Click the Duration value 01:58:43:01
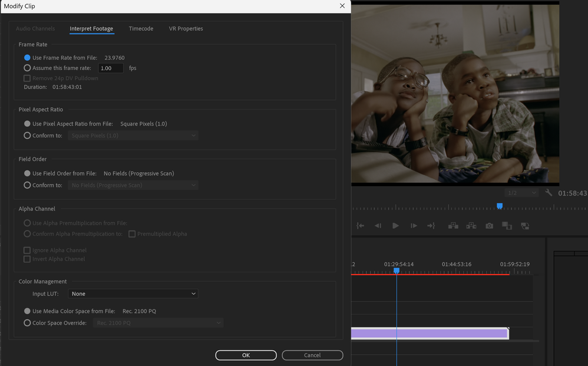The width and height of the screenshot is (588, 366). [x=67, y=87]
